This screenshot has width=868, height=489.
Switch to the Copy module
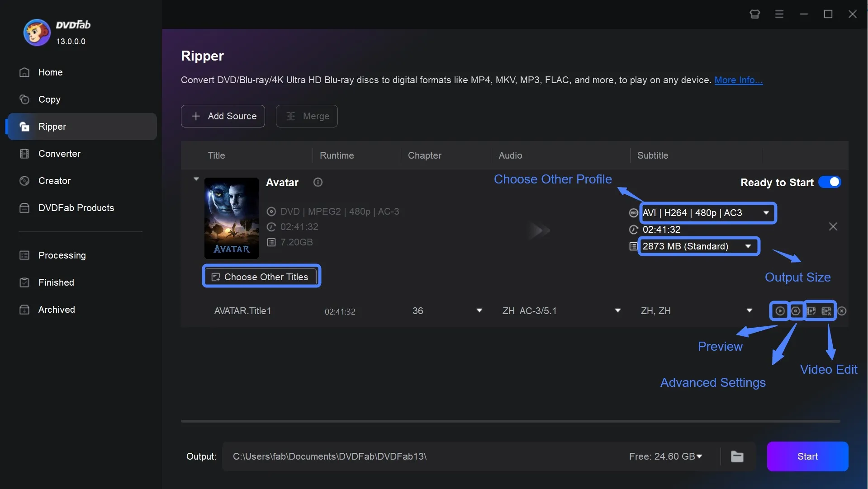point(49,99)
